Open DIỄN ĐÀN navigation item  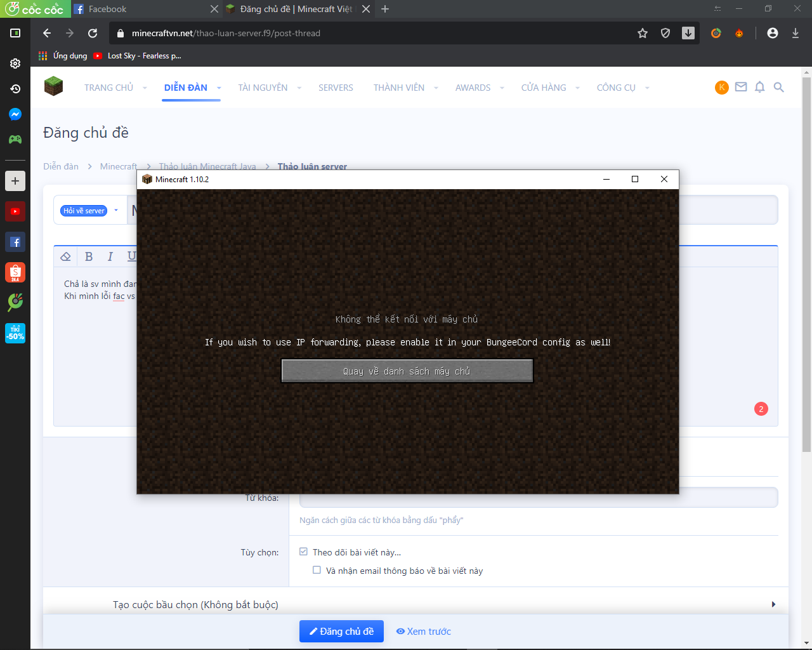coord(186,88)
